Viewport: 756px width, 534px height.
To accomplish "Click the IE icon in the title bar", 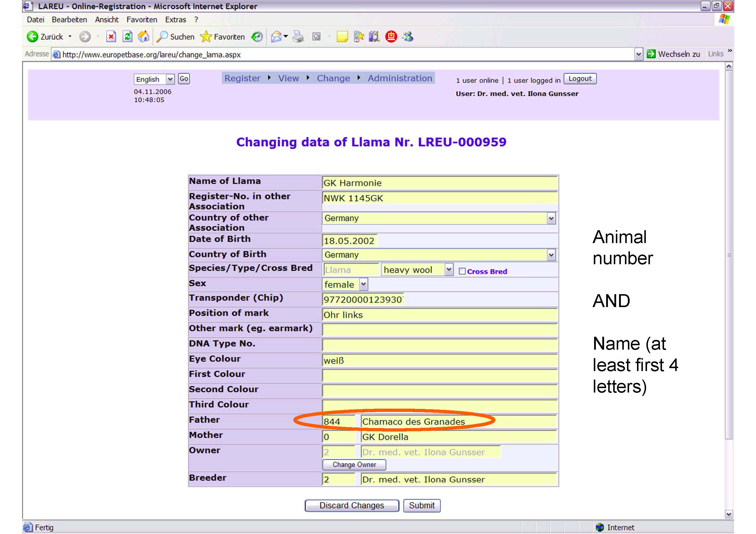I will (28, 6).
